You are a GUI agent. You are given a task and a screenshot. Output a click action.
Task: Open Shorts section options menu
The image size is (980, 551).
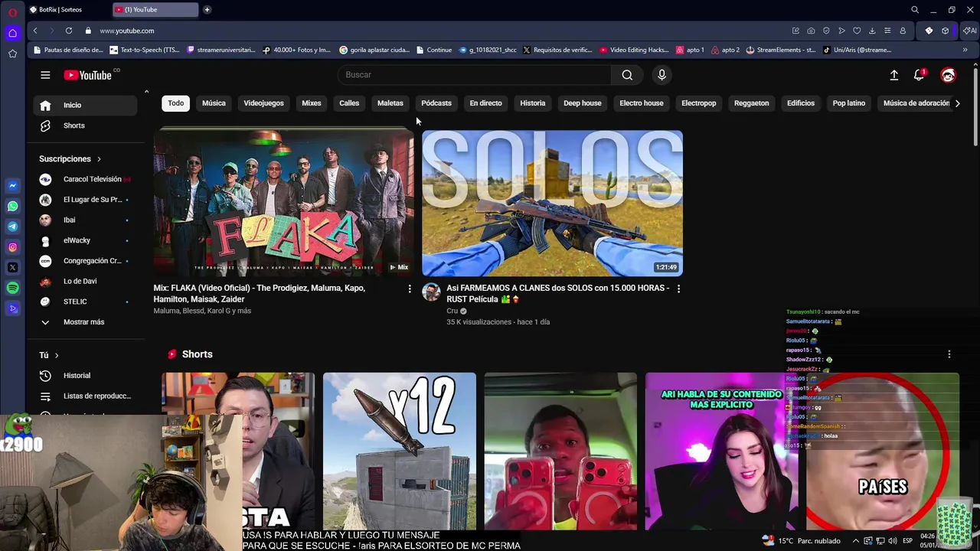pyautogui.click(x=949, y=354)
